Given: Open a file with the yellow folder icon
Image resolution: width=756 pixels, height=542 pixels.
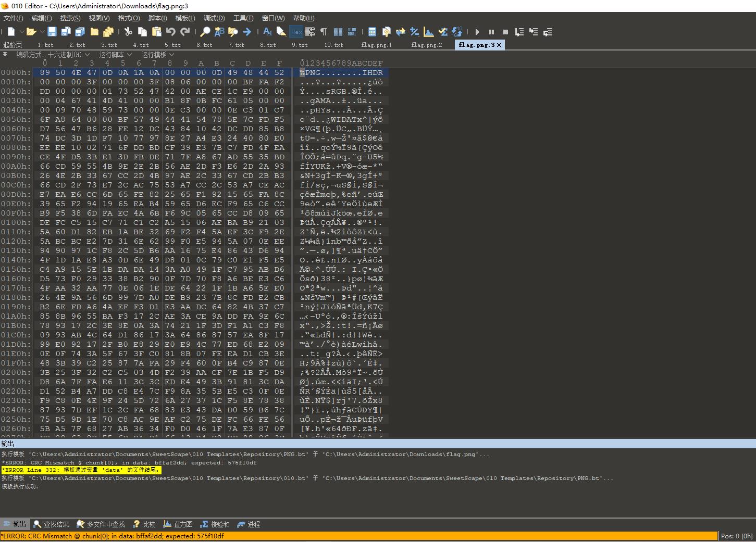Looking at the screenshot, I should point(31,32).
